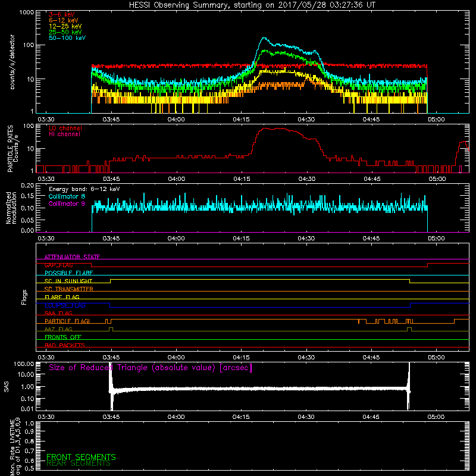Viewport: 476px width, 476px height.
Task: Click the FLARE_FLAG label
Action: [62, 297]
